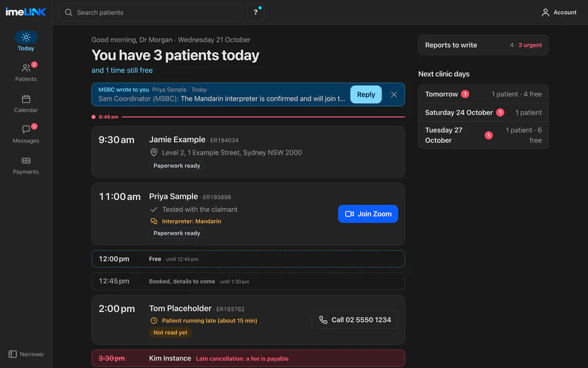Click the badge beside Tuesday 27 October
Screen dimensions: 588x368
click(x=489, y=135)
